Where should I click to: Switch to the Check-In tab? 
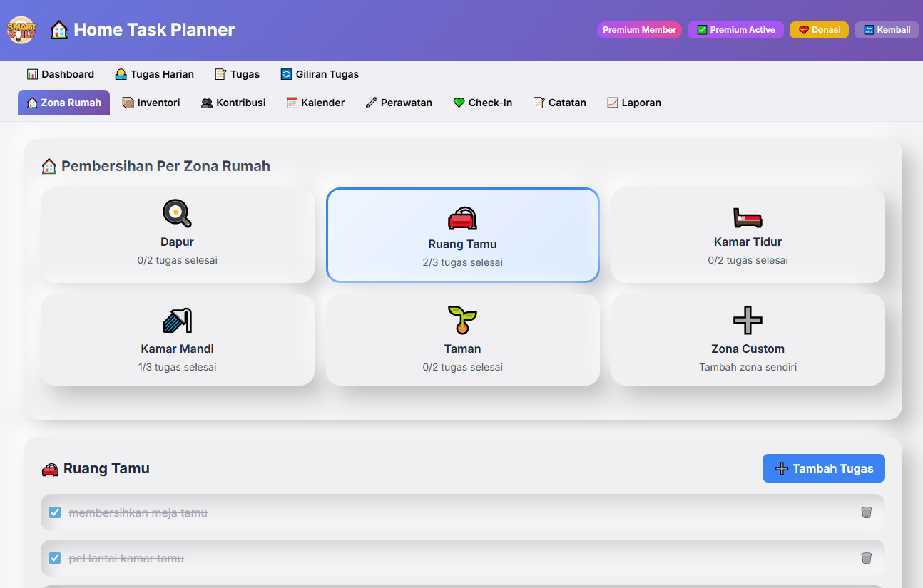click(483, 103)
